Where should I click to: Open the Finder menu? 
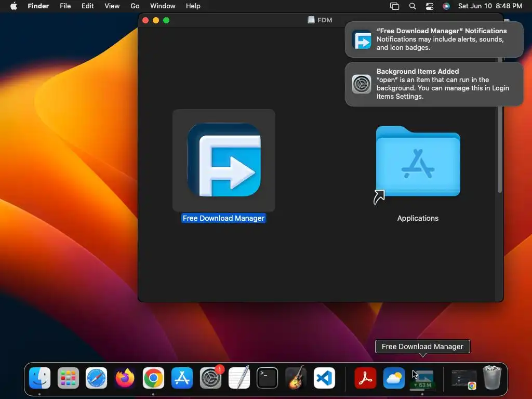click(38, 6)
